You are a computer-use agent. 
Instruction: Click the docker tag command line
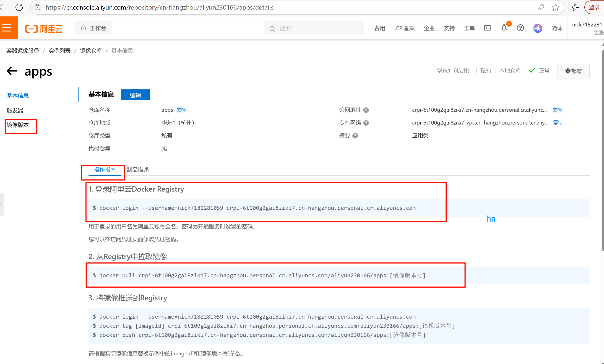click(274, 326)
